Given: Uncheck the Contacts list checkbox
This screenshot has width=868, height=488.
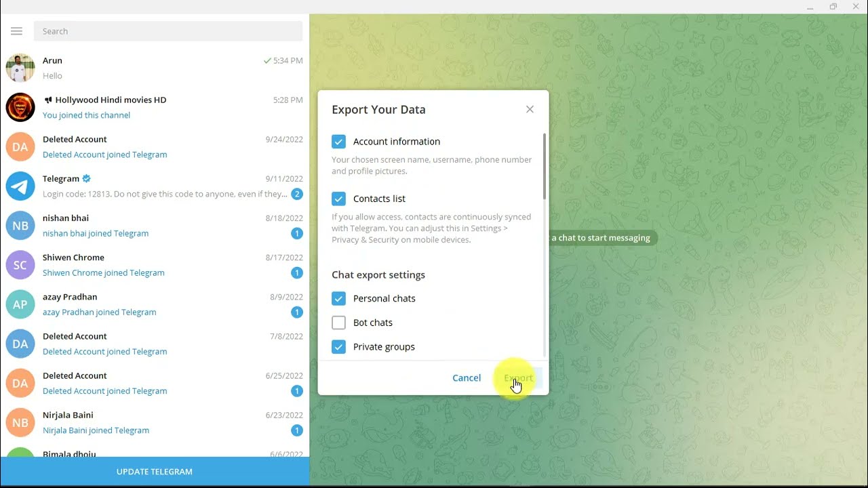Looking at the screenshot, I should coord(338,199).
